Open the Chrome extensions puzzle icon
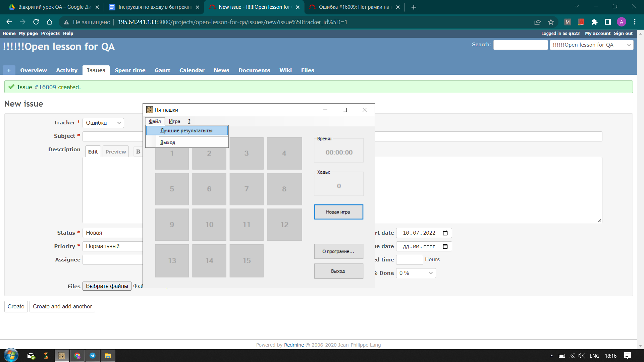 point(594,22)
